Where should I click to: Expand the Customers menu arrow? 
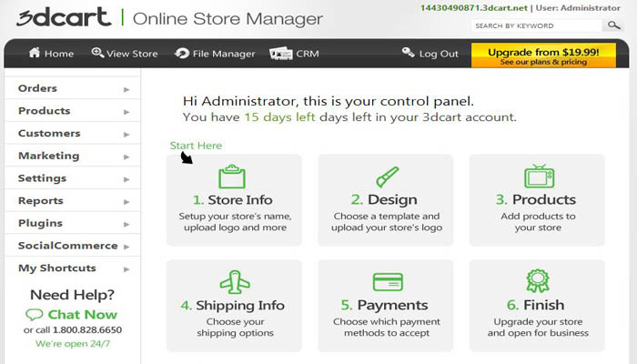point(126,134)
